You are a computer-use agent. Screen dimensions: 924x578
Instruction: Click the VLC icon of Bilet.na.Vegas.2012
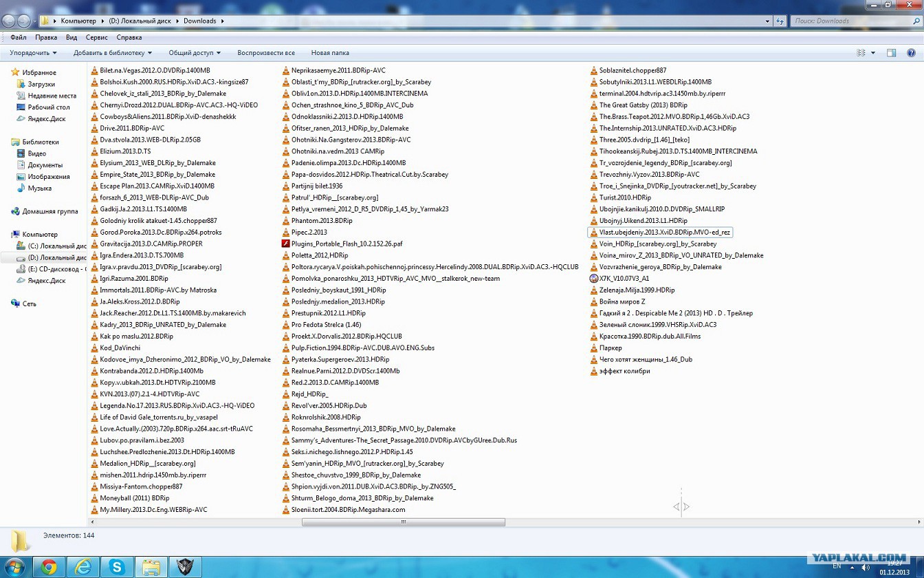[x=95, y=70]
